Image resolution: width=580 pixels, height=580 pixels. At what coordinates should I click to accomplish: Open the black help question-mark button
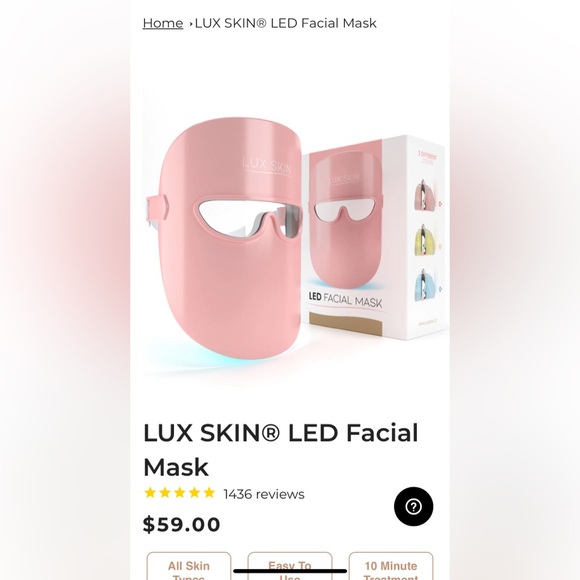414,506
